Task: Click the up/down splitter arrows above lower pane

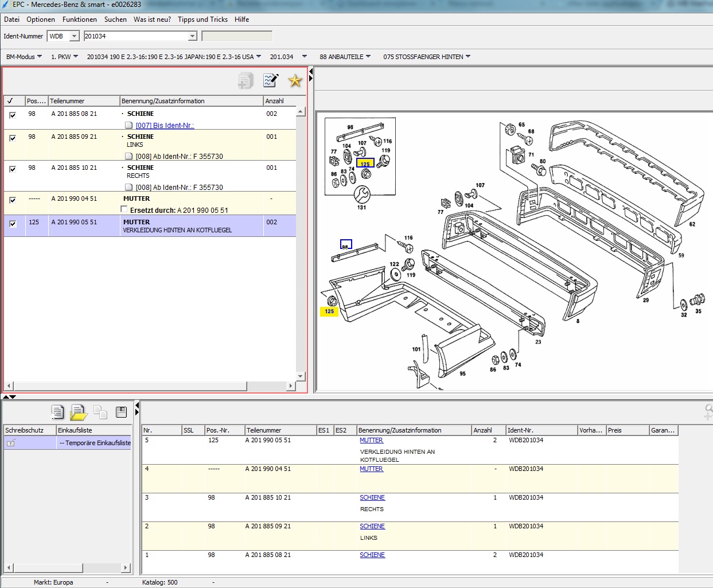Action: tap(9, 397)
